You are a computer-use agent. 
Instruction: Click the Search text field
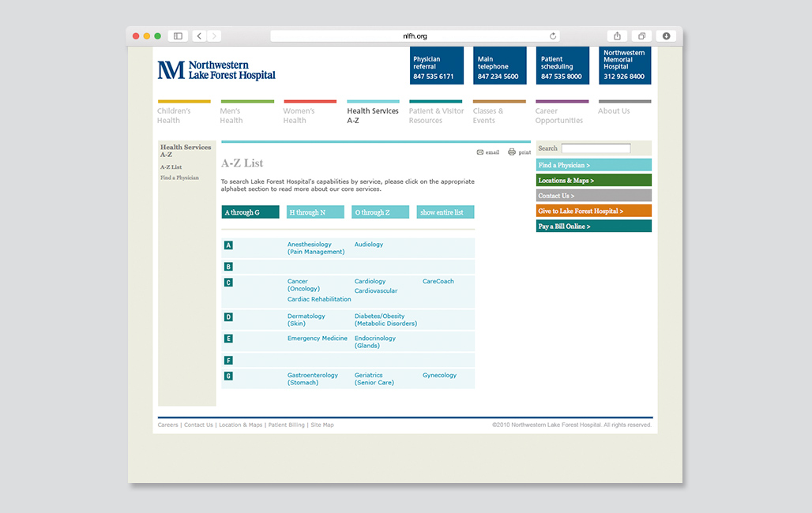click(x=596, y=148)
